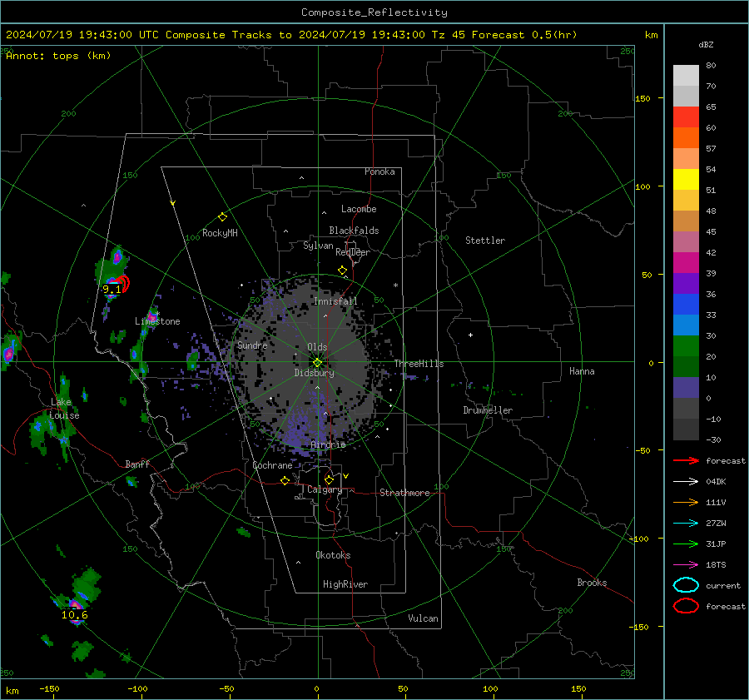Click the Limestone label on the map
This screenshot has height=700, width=749.
coord(157,321)
